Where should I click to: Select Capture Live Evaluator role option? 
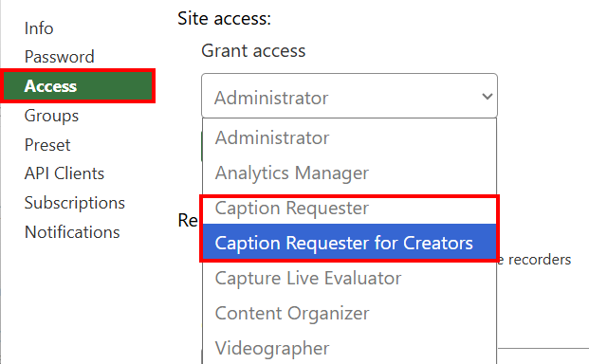point(349,278)
